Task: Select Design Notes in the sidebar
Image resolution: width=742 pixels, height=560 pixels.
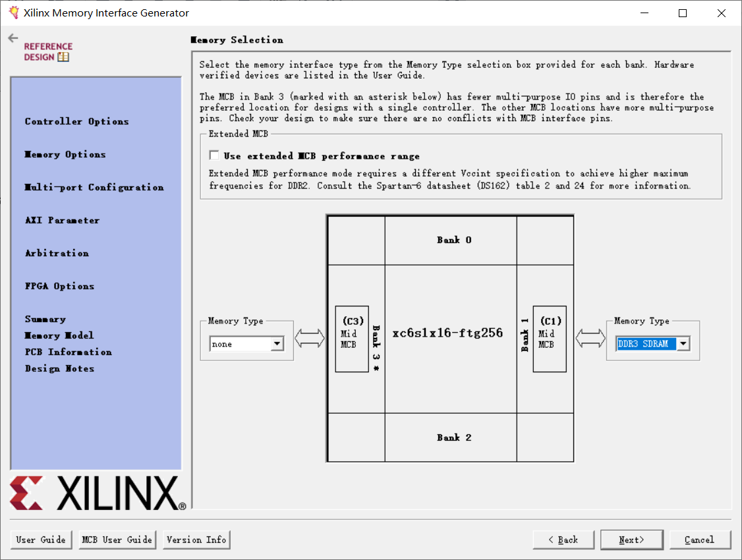Action: coord(59,369)
